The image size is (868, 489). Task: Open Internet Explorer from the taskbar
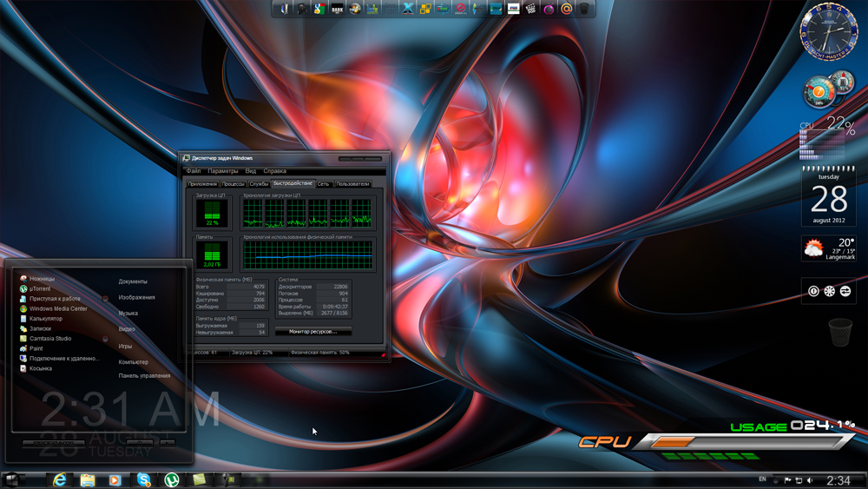[59, 479]
